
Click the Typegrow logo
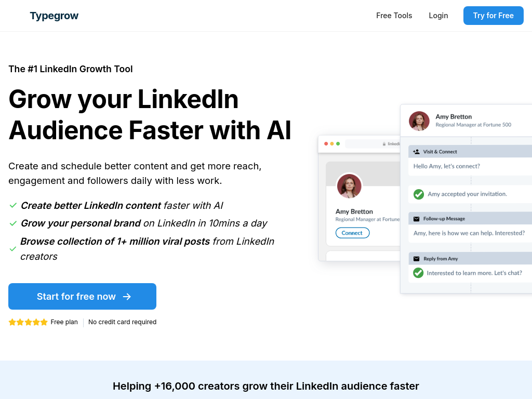click(x=54, y=16)
